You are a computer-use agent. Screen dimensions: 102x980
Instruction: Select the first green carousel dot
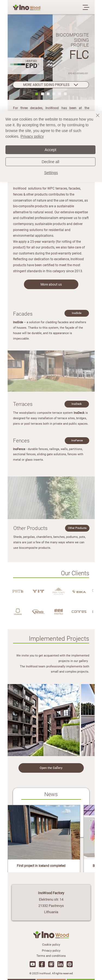click(37, 94)
